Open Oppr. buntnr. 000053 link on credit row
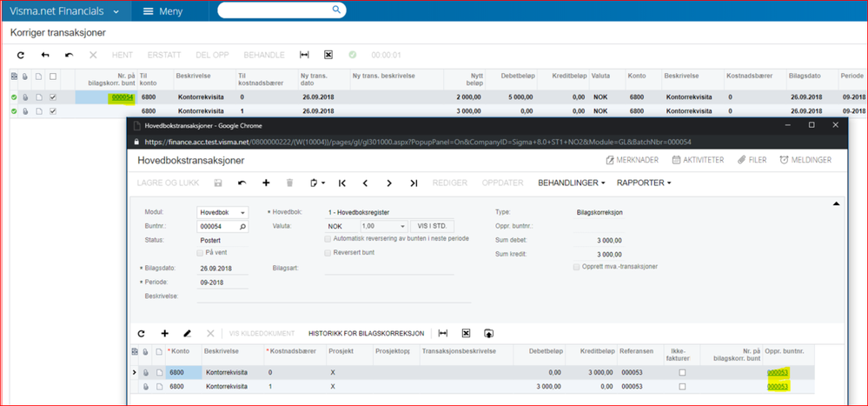Screen dimensions: 868x406 (778, 372)
